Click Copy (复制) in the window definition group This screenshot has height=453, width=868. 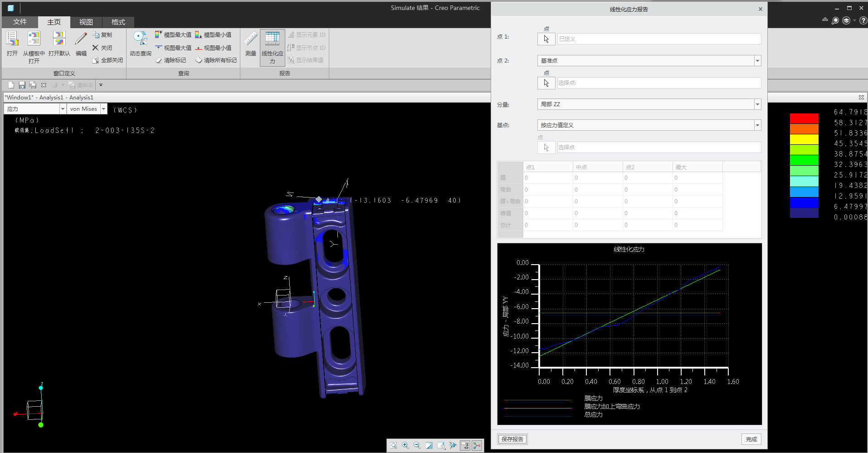pyautogui.click(x=102, y=34)
